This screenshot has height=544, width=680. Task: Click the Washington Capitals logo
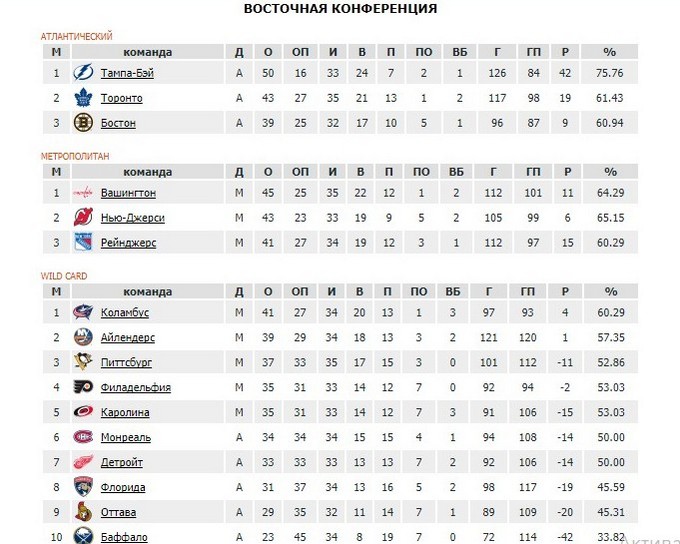(83, 193)
